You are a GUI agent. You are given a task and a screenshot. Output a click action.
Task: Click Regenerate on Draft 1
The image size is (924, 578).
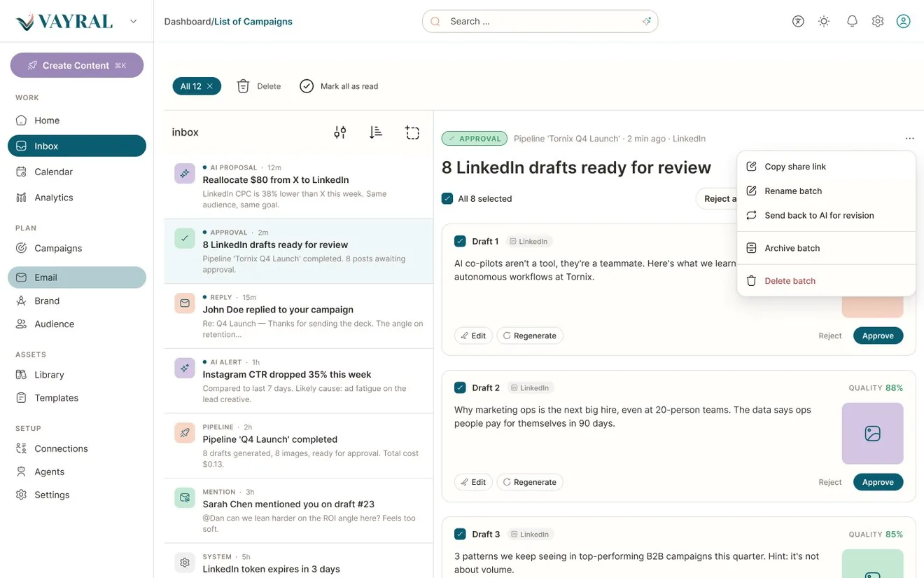click(530, 336)
